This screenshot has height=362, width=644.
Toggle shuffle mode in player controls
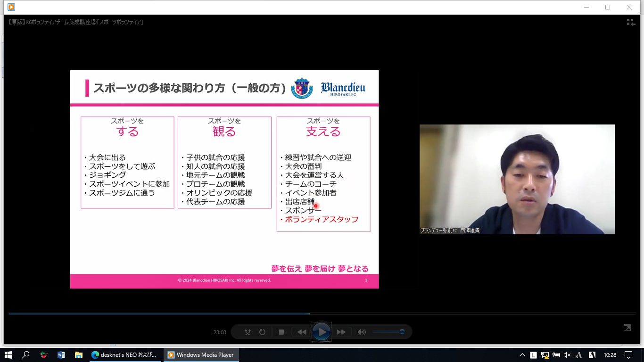[x=248, y=332]
